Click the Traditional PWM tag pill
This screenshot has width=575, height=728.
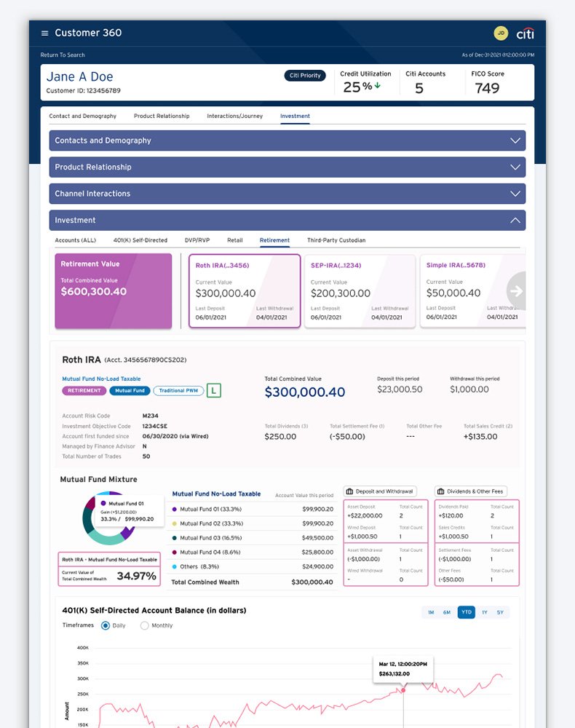pos(178,390)
